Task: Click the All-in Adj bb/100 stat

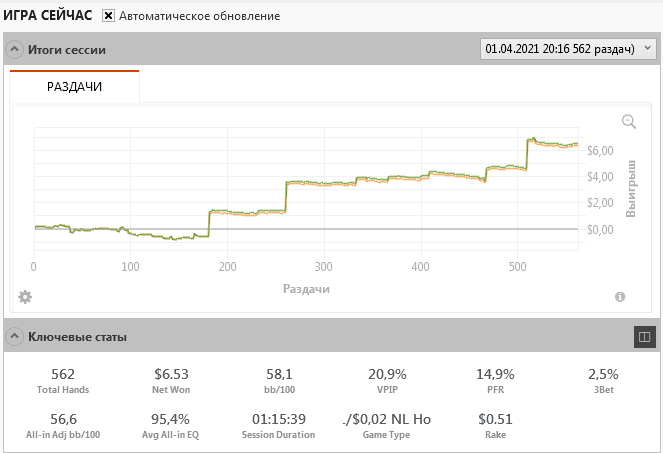Action: tap(63, 425)
